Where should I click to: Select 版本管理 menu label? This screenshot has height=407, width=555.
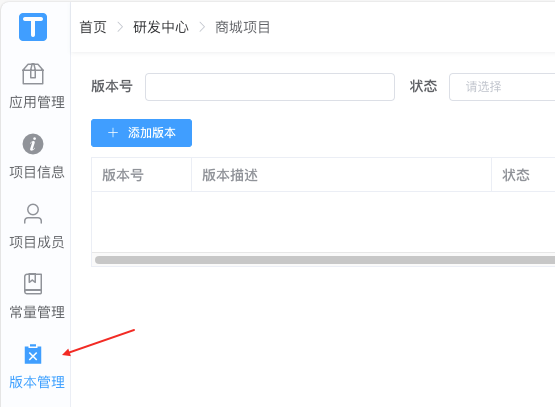[x=37, y=382]
